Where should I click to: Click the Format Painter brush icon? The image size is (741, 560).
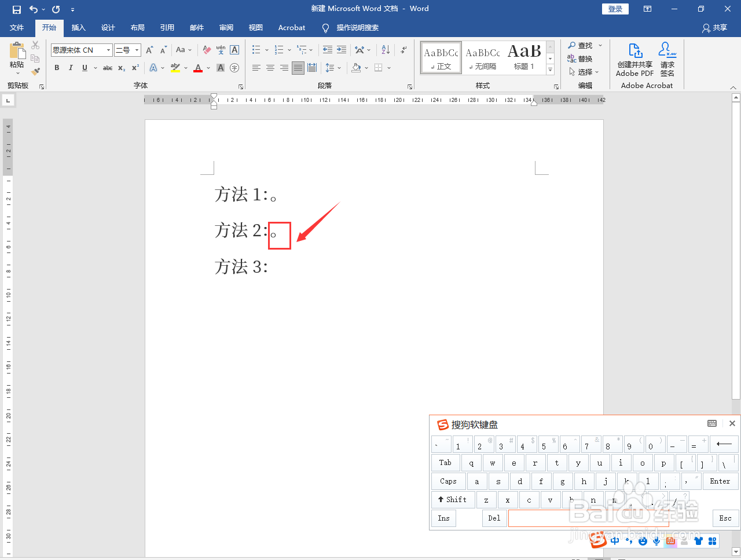pyautogui.click(x=35, y=71)
